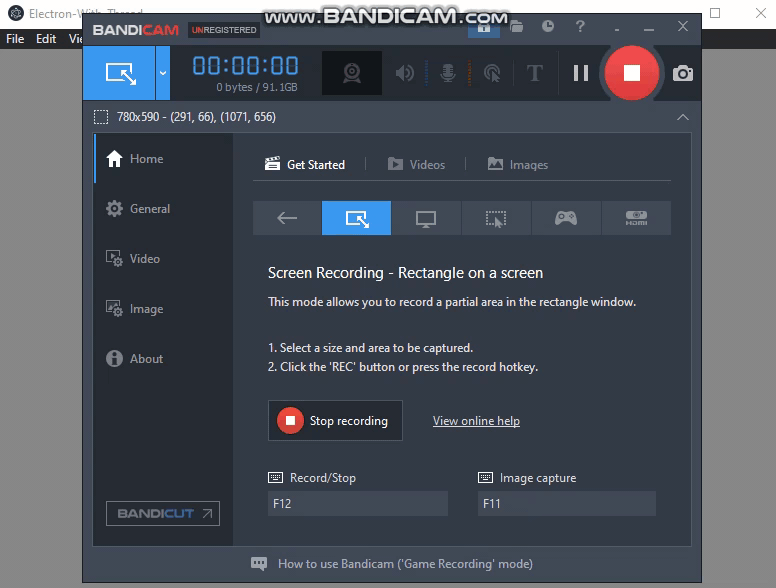
Task: Click the About info icon
Action: point(114,358)
